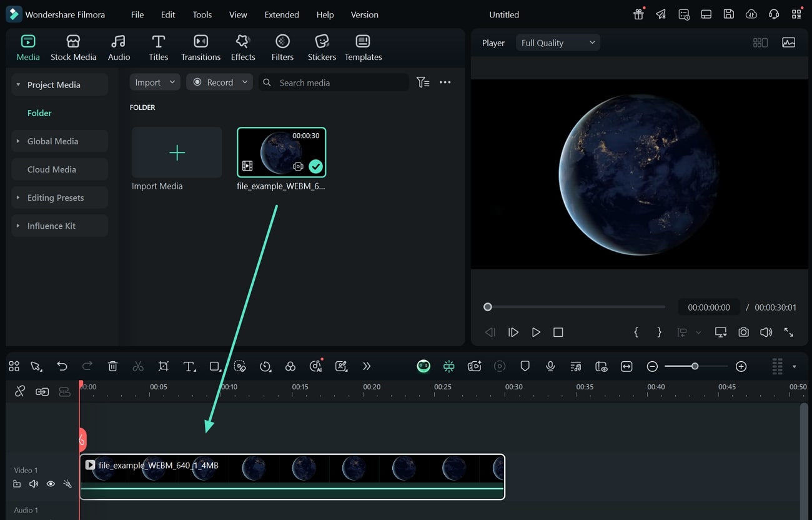Play the video in the preview
Viewport: 812px width, 520px height.
click(x=536, y=332)
